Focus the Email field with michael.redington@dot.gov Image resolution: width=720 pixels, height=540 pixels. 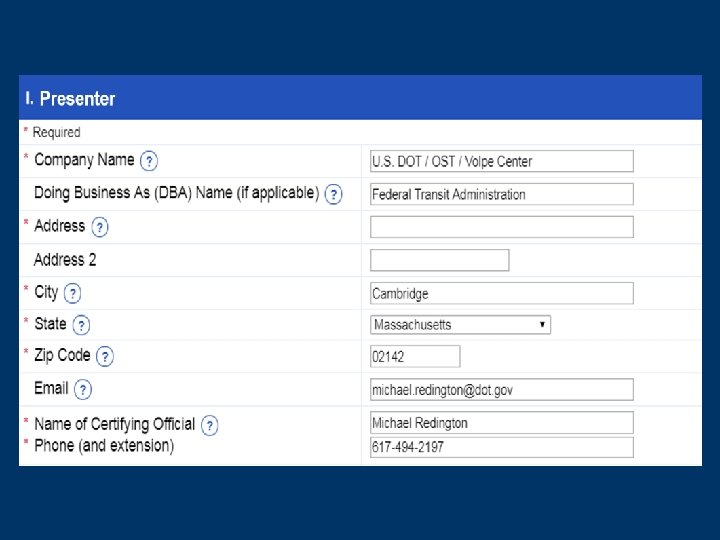coord(501,389)
